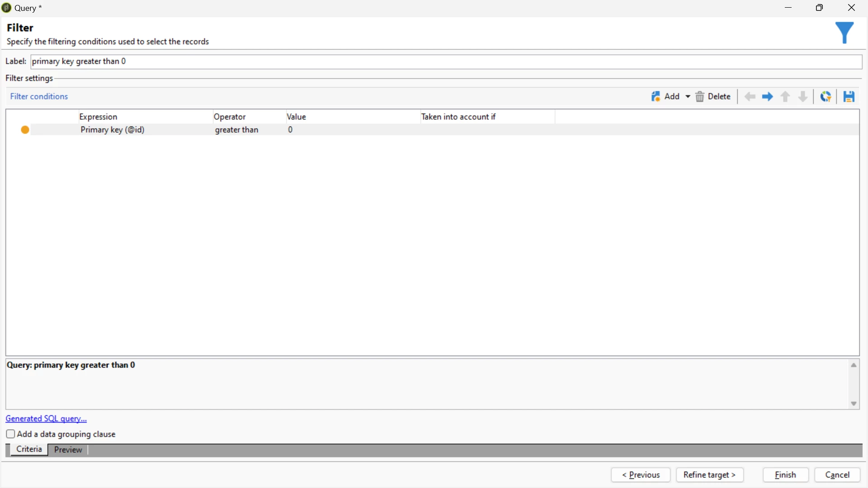
Task: Click the move down arrow icon
Action: (x=803, y=97)
